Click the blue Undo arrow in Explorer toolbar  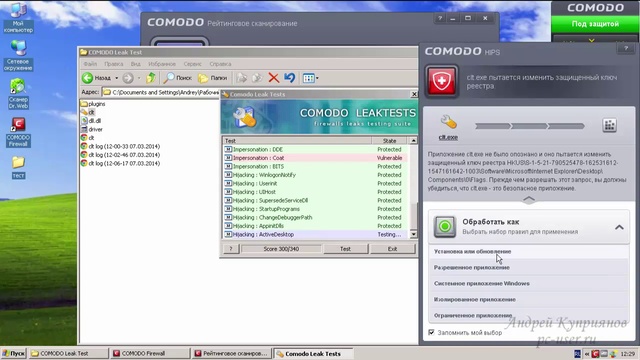[x=289, y=78]
